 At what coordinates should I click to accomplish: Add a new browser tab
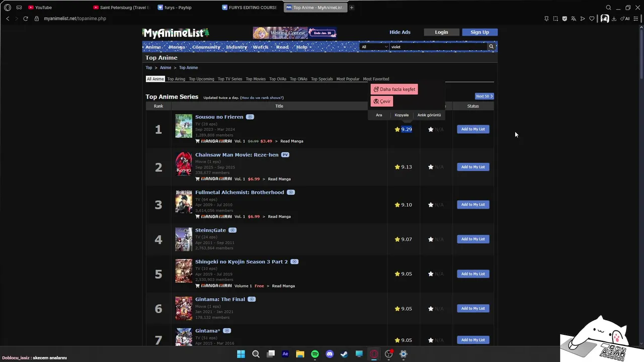[352, 8]
